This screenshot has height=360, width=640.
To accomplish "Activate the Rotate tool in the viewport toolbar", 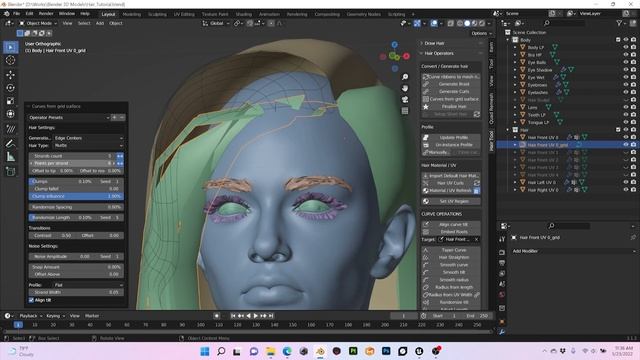I will coord(11,88).
